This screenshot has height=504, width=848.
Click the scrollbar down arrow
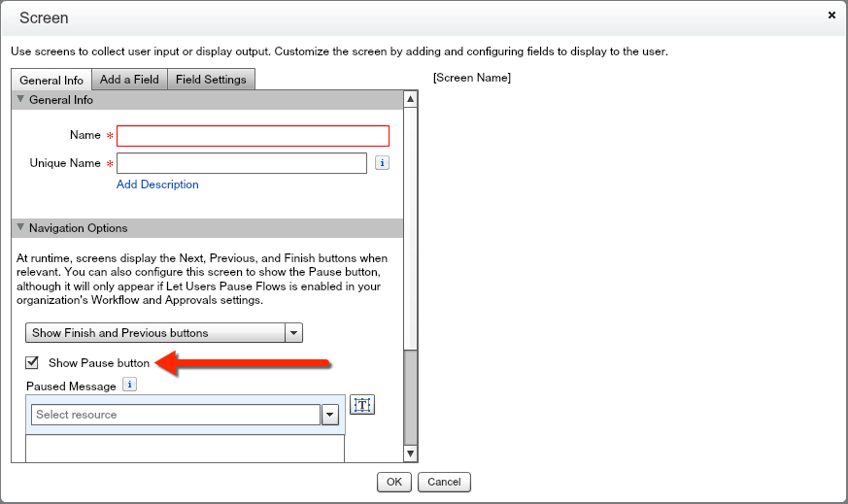point(410,454)
